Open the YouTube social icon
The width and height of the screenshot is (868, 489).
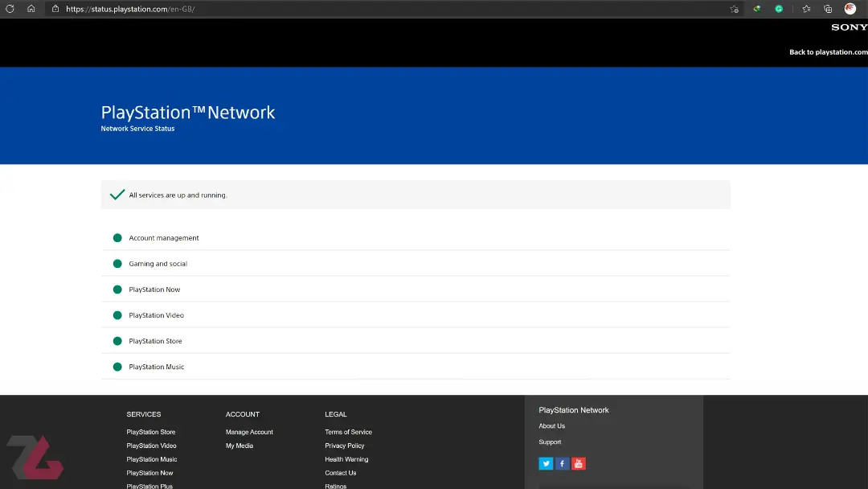tap(579, 463)
